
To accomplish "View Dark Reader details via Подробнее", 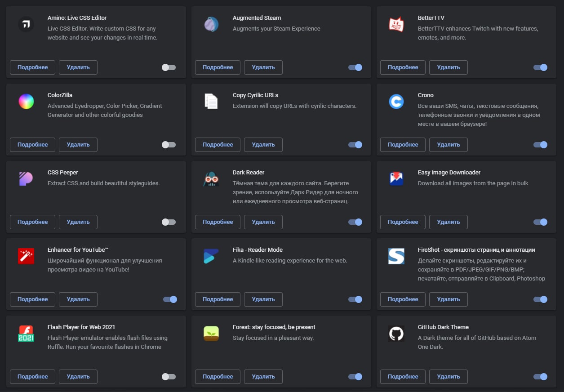I will pyautogui.click(x=218, y=222).
